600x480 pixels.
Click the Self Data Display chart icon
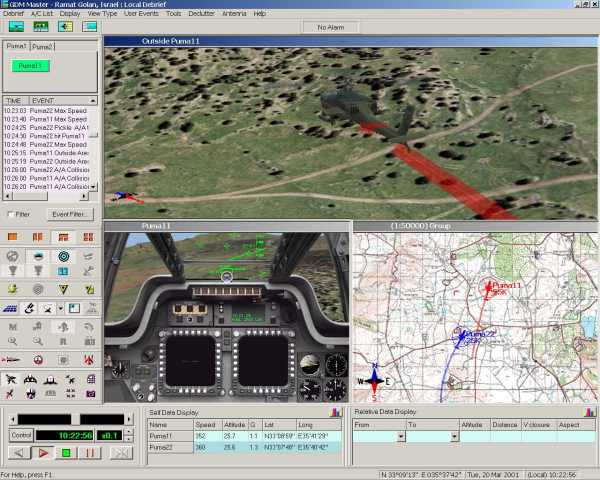pyautogui.click(x=337, y=412)
